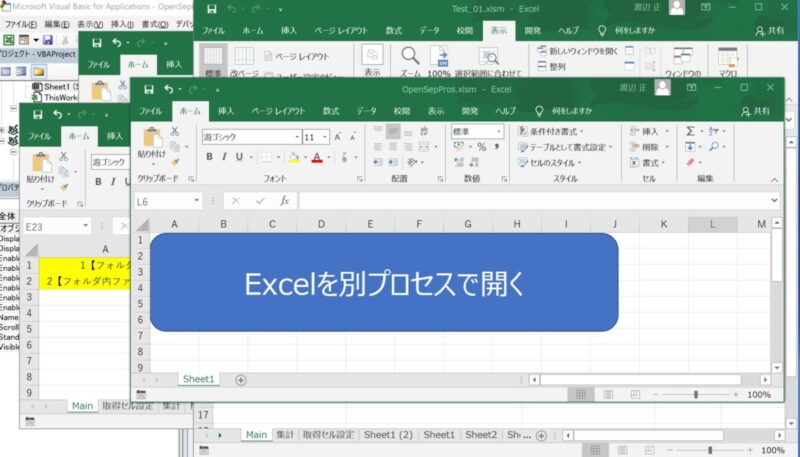Click the merge cells icon in 配置 group
Viewport: 800px width, 457px height.
click(x=424, y=147)
